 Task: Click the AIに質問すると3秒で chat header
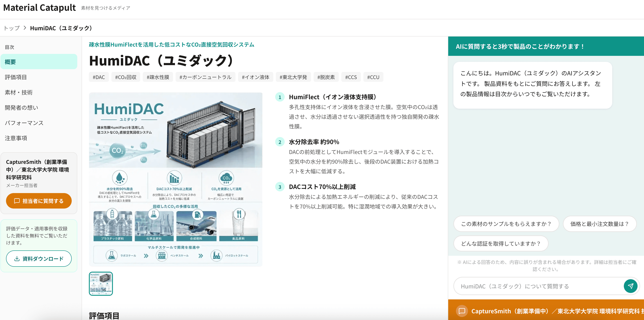click(546, 46)
